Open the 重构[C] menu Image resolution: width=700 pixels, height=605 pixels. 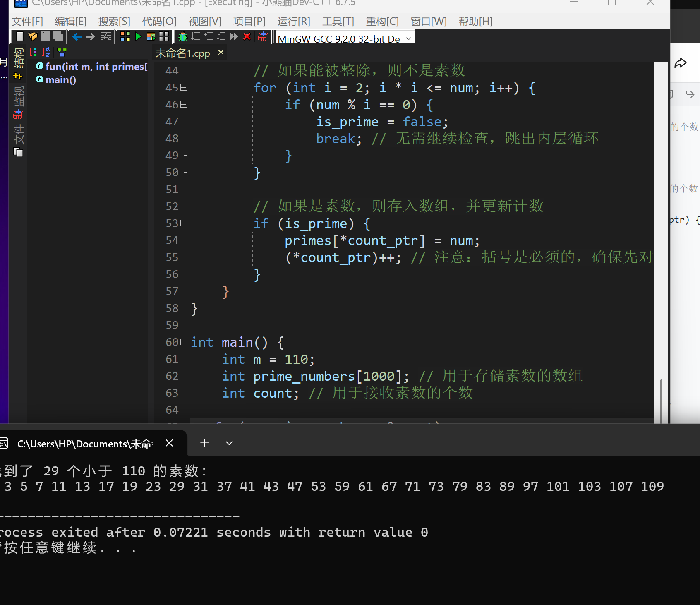(x=382, y=21)
